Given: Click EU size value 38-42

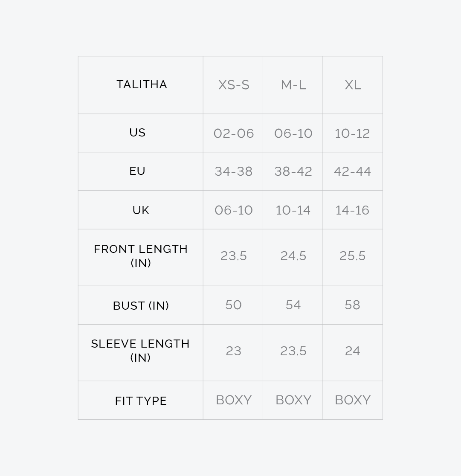Looking at the screenshot, I should [x=293, y=171].
